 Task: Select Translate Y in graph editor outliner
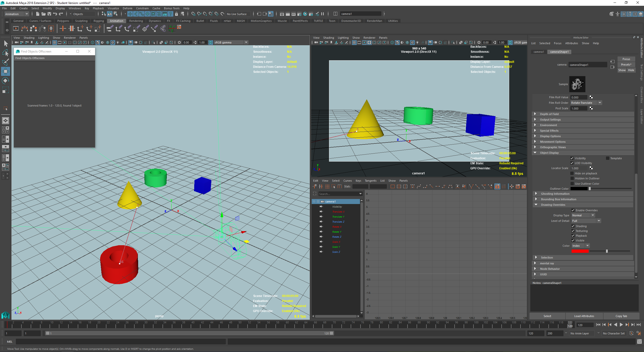(338, 217)
